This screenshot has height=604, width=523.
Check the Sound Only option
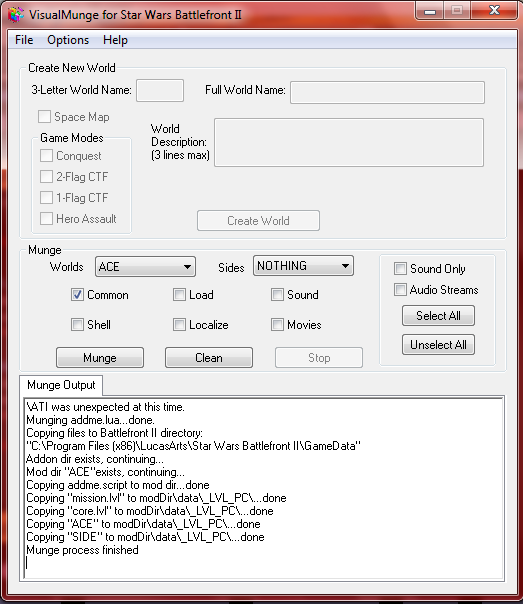(400, 268)
